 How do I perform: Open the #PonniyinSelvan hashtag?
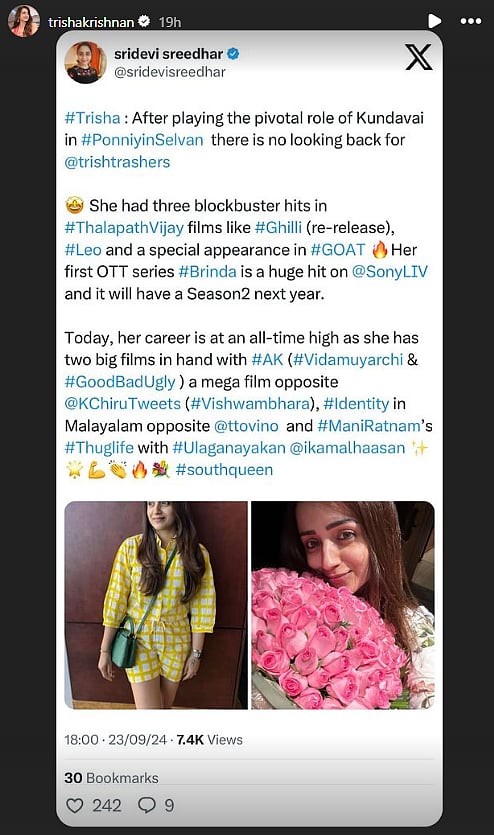142,140
